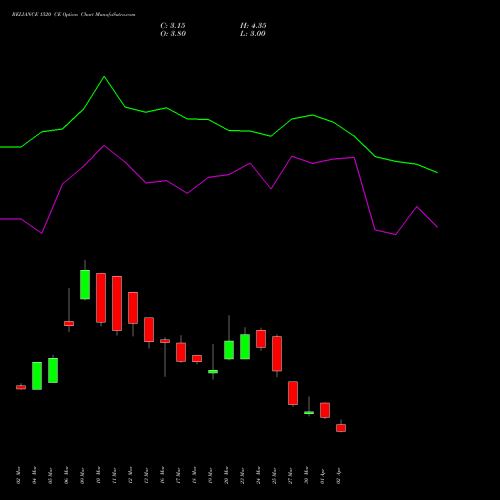Select the close value C: 3.15
The height and width of the screenshot is (500, 500).
coord(173,26)
